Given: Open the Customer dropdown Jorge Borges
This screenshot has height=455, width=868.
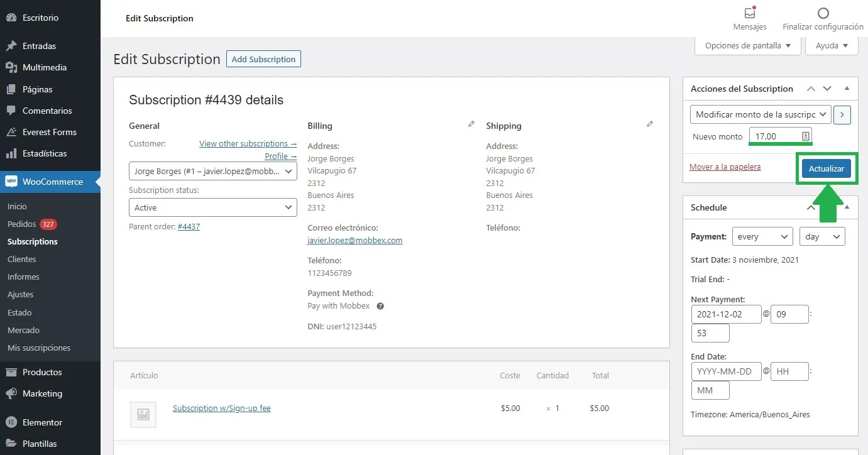Looking at the screenshot, I should click(213, 171).
